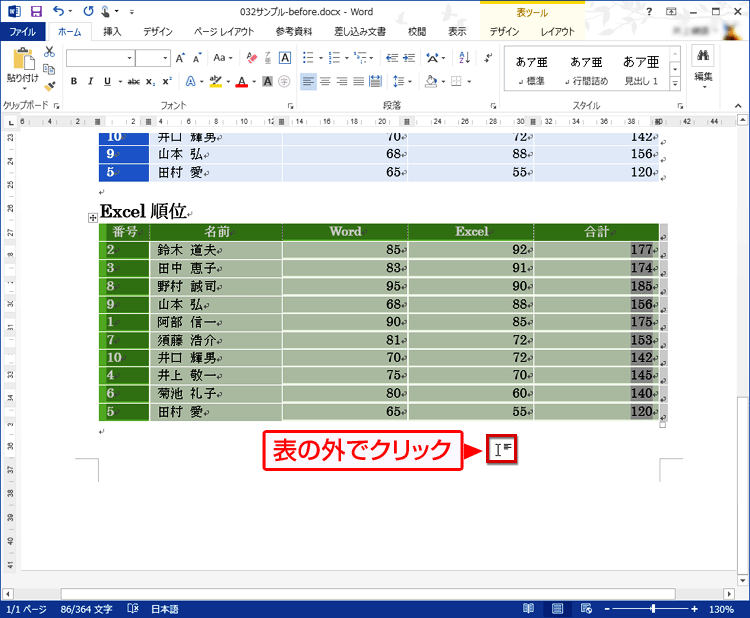Click the proofing status book icon
This screenshot has width=750, height=618.
133,608
